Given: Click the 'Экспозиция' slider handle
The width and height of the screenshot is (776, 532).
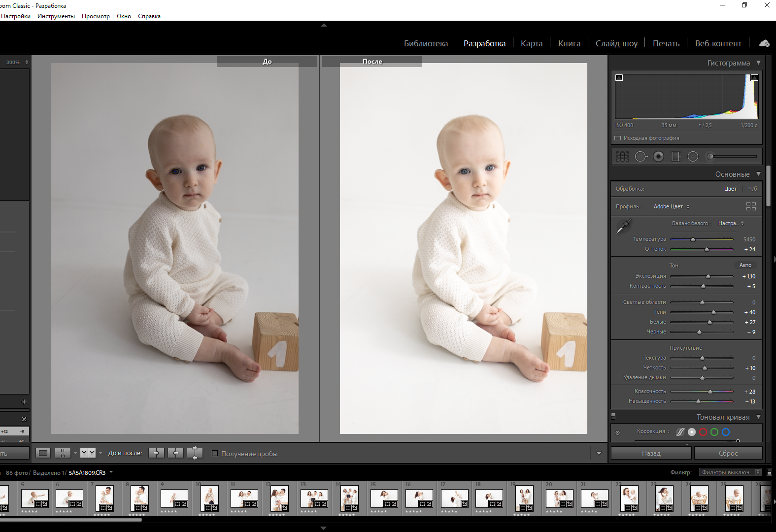Looking at the screenshot, I should pos(708,276).
